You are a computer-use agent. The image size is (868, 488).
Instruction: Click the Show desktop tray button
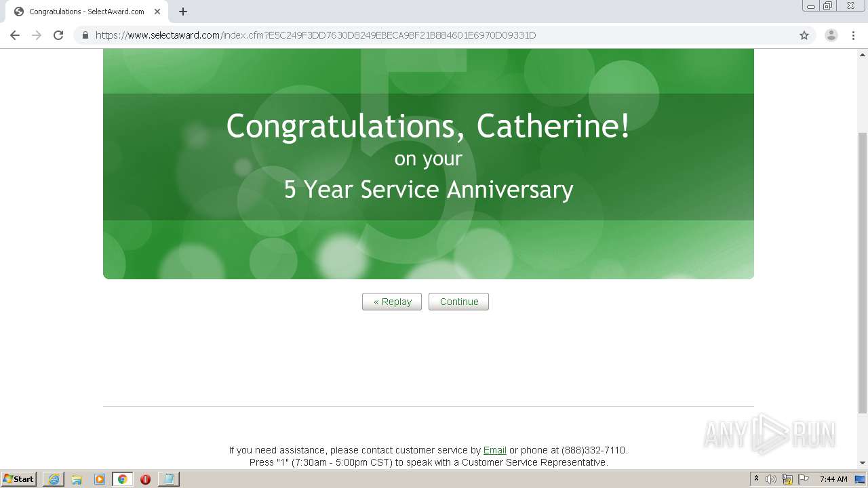861,479
